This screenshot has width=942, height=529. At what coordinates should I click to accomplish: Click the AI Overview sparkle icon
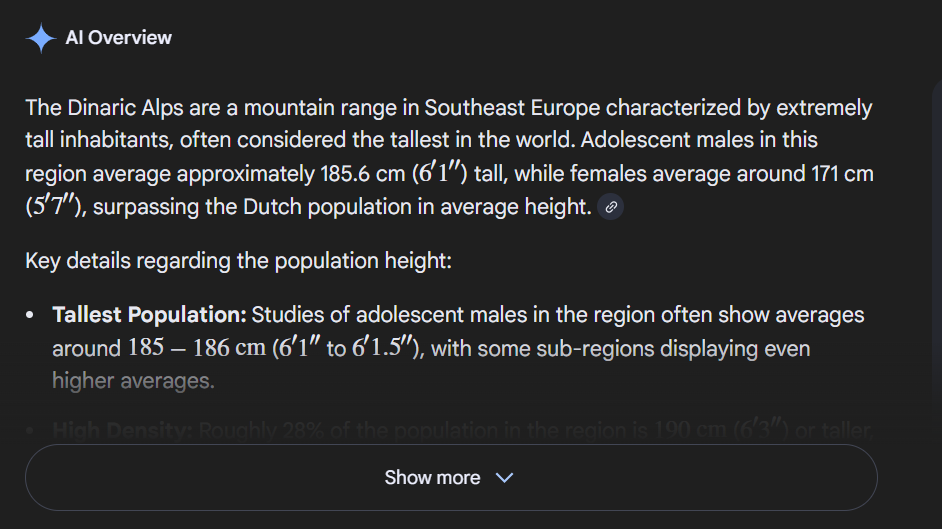point(40,38)
